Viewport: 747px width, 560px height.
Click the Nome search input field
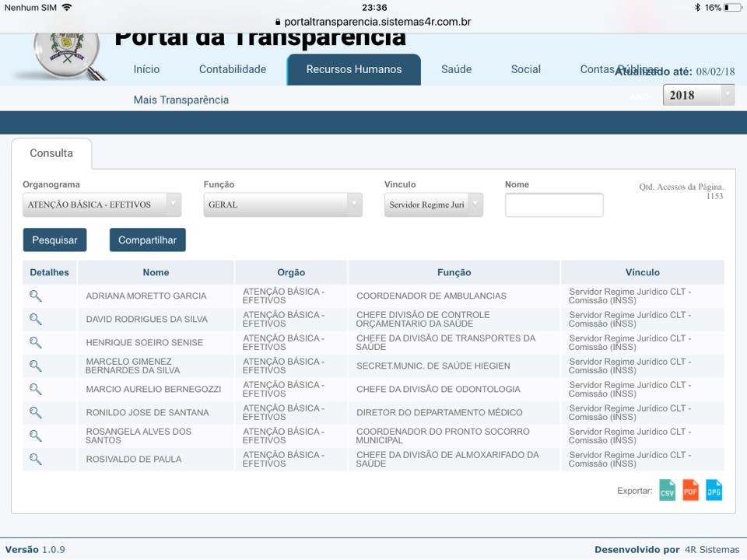click(554, 205)
